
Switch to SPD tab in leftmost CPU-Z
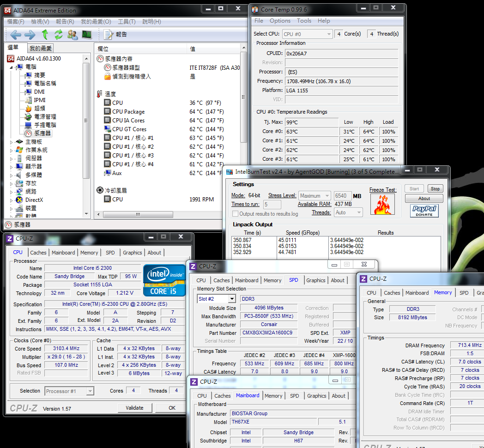click(x=110, y=253)
